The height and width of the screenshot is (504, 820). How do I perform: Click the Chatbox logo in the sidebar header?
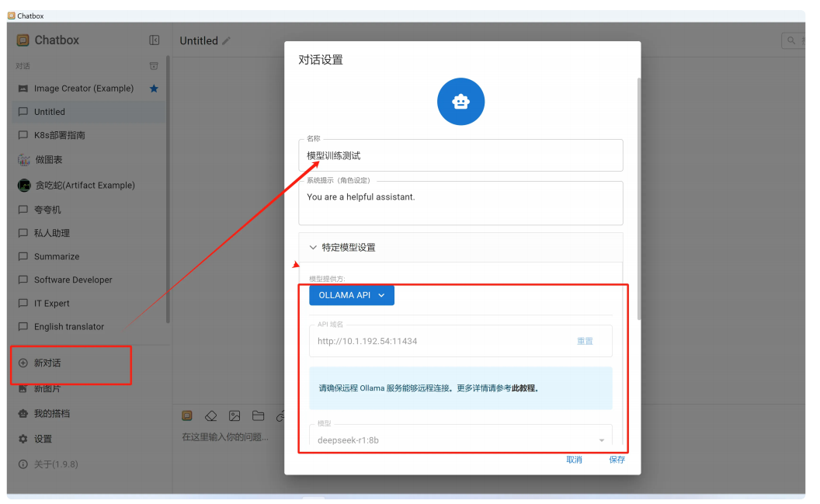coord(23,40)
